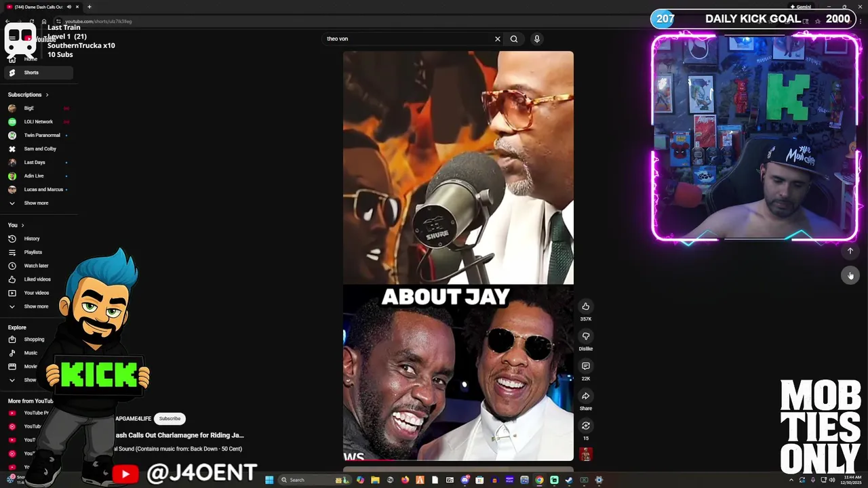Open History
This screenshot has width=868, height=488.
coord(37,239)
